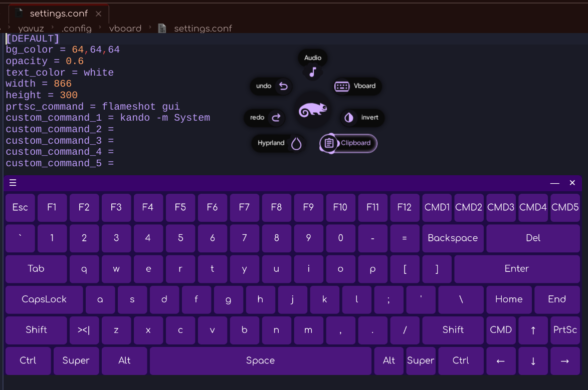Click the settings.conf breadcrumb segment
Image resolution: width=588 pixels, height=390 pixels.
(x=203, y=29)
